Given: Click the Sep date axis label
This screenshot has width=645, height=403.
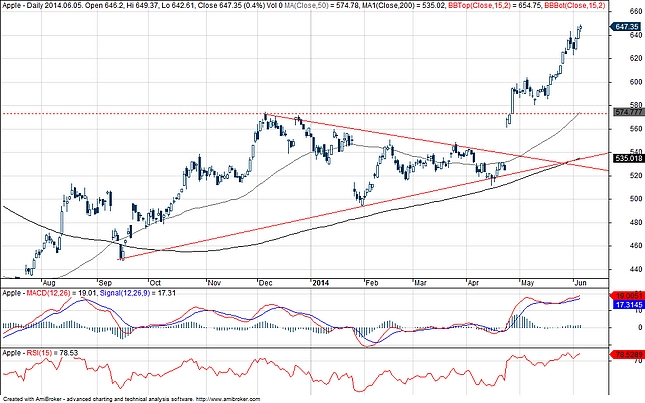Looking at the screenshot, I should [x=105, y=283].
